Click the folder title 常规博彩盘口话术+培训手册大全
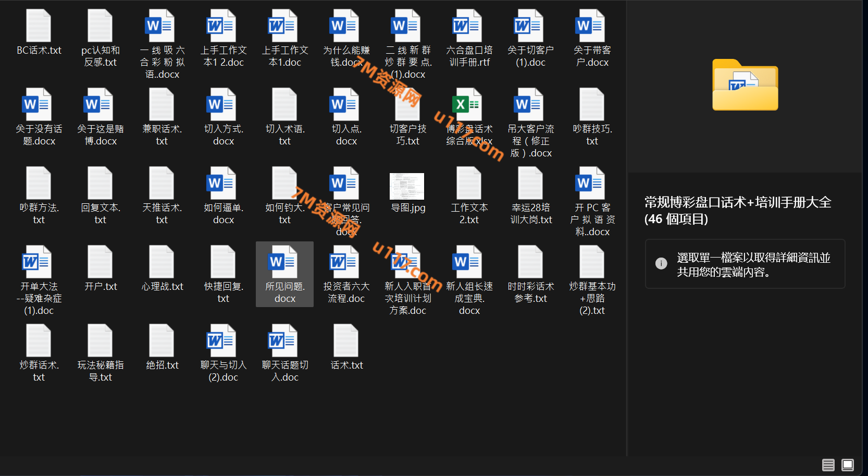Image resolution: width=868 pixels, height=476 pixels. tap(737, 202)
